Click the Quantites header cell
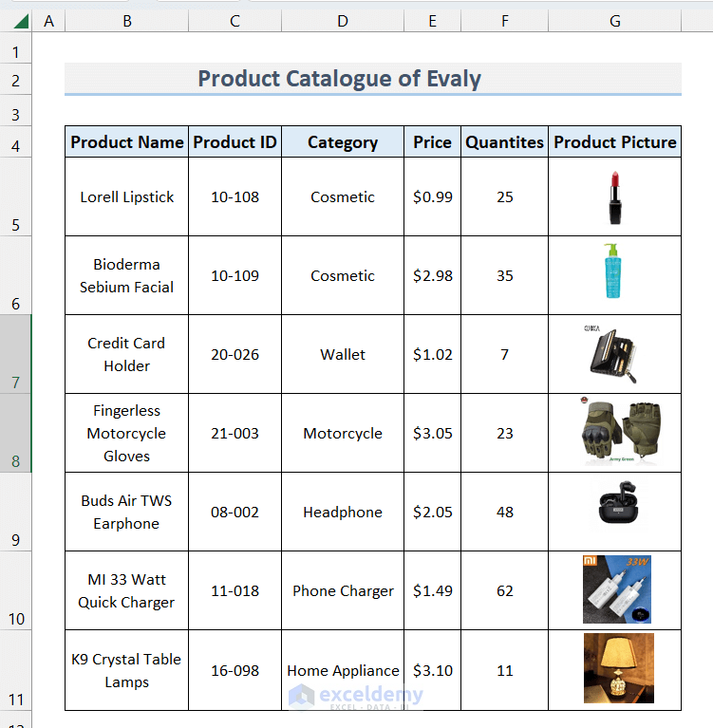 (x=504, y=141)
